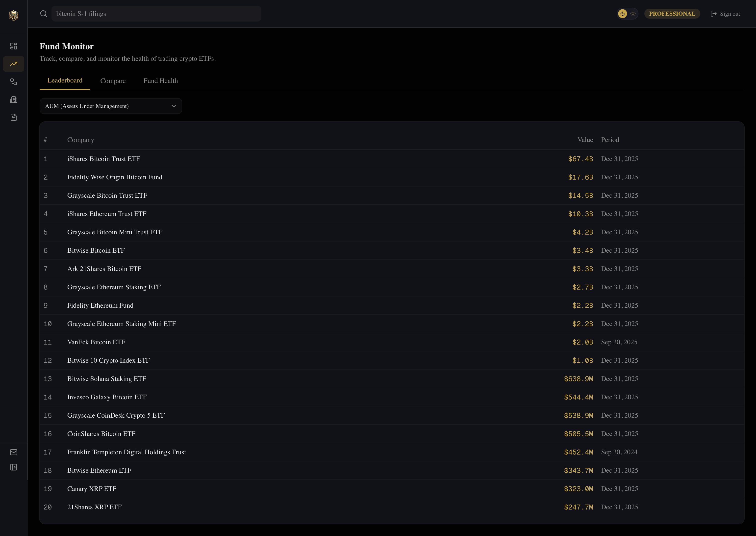
Task: Click the $323.0M value
Action: (578, 489)
